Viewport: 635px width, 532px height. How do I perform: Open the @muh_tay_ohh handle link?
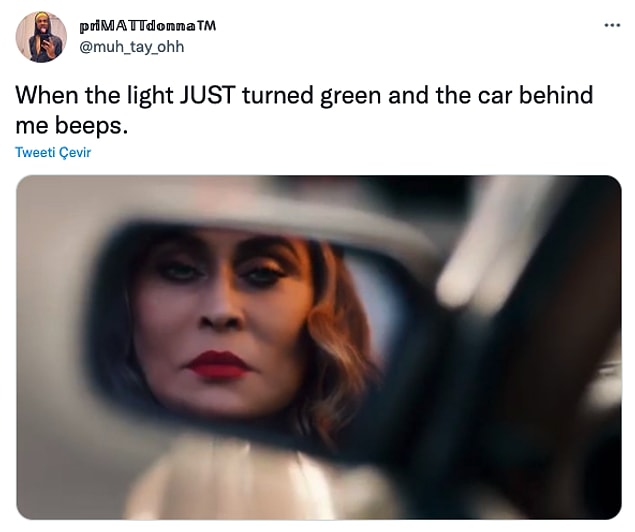[132, 47]
